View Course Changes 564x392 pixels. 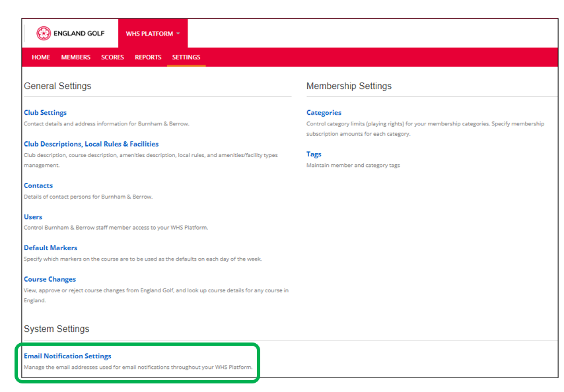click(50, 279)
